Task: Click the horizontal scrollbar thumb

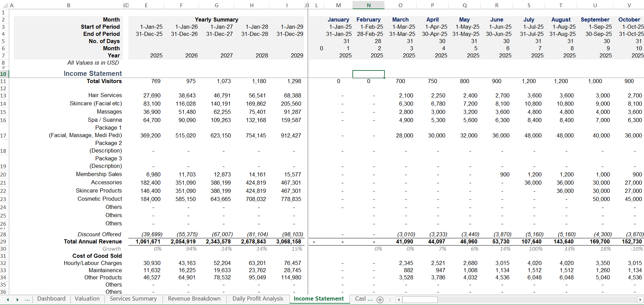Action: (420, 300)
